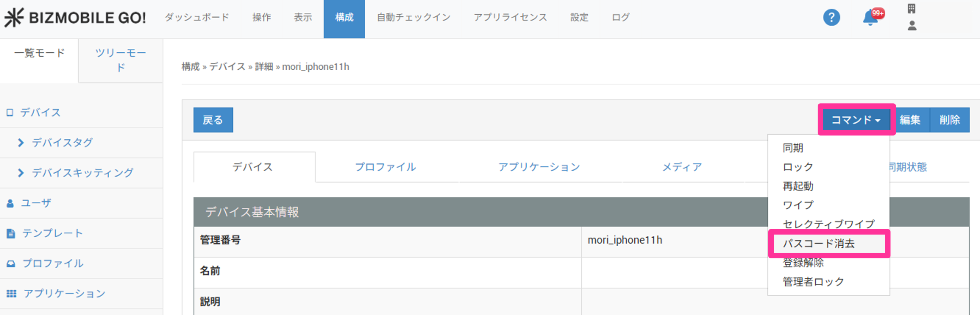Choose ワイプ in the command menu
Screen dimensions: 980x315
pos(798,205)
